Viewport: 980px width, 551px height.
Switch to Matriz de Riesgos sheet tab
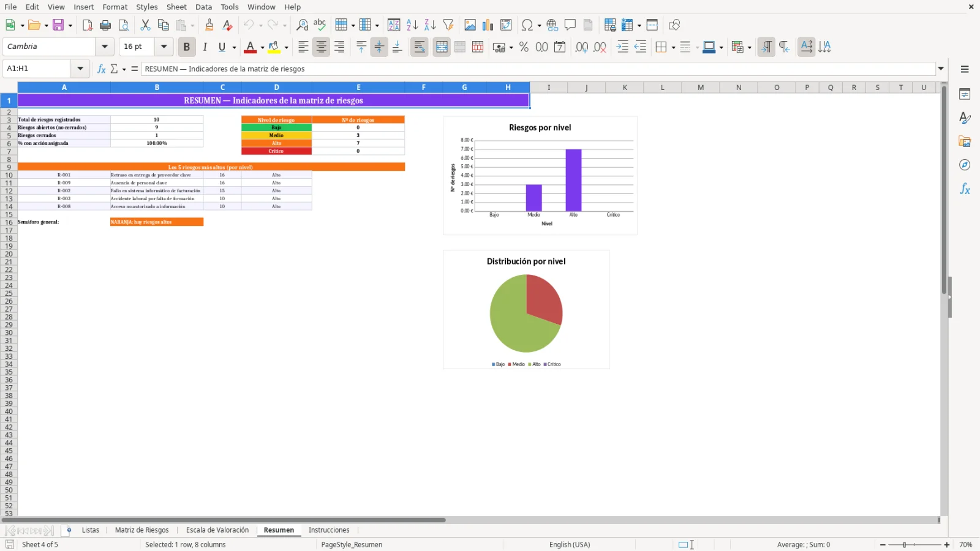pyautogui.click(x=141, y=530)
